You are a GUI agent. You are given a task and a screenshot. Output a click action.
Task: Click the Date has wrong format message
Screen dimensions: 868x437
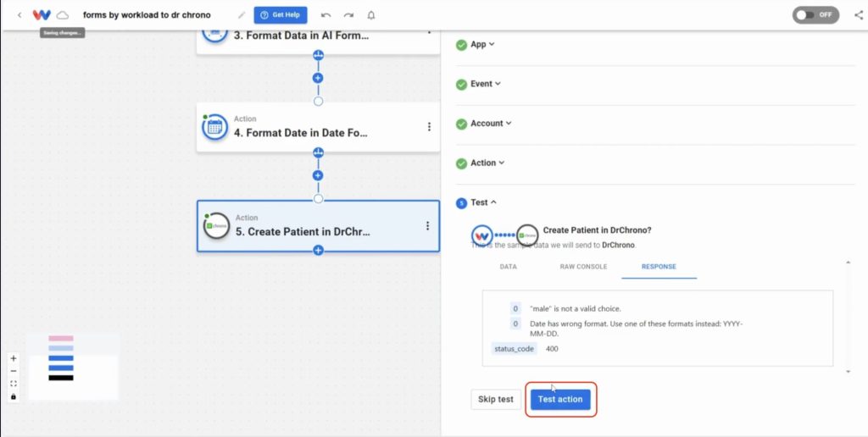pos(636,329)
